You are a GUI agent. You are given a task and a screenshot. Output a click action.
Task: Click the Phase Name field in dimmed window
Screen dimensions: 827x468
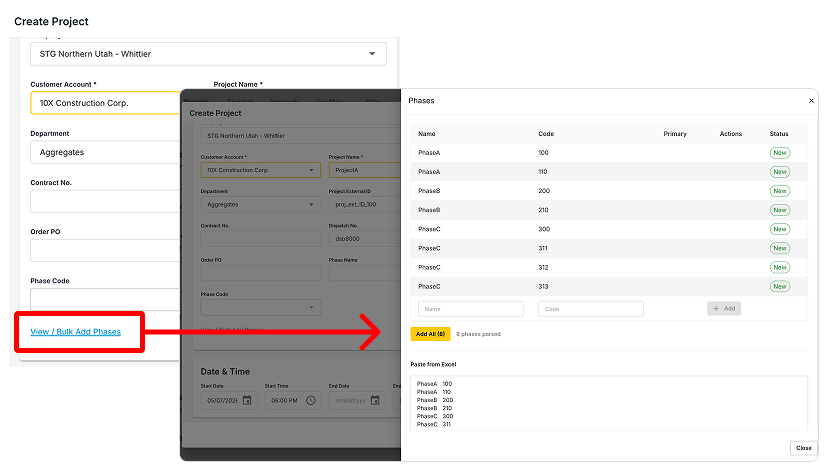coord(364,273)
